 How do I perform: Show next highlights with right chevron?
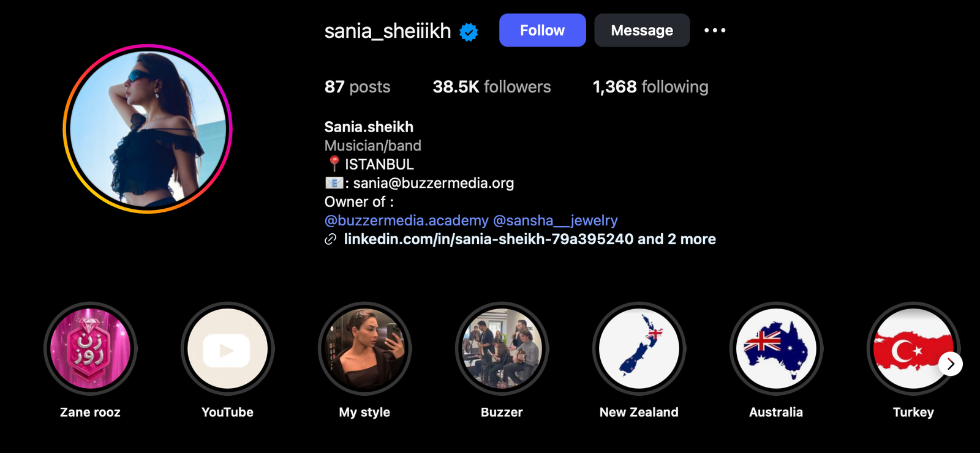click(951, 364)
